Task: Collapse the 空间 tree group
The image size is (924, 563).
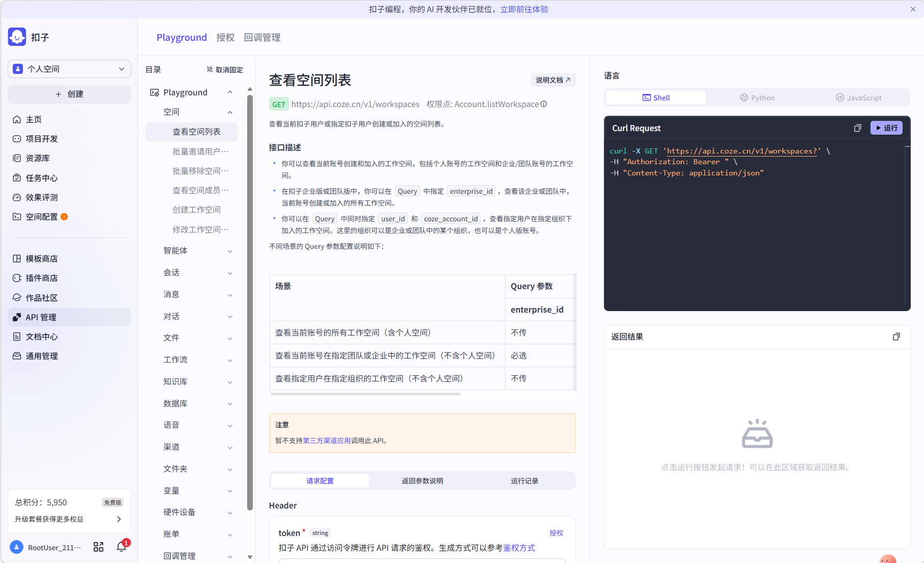Action: [x=230, y=112]
